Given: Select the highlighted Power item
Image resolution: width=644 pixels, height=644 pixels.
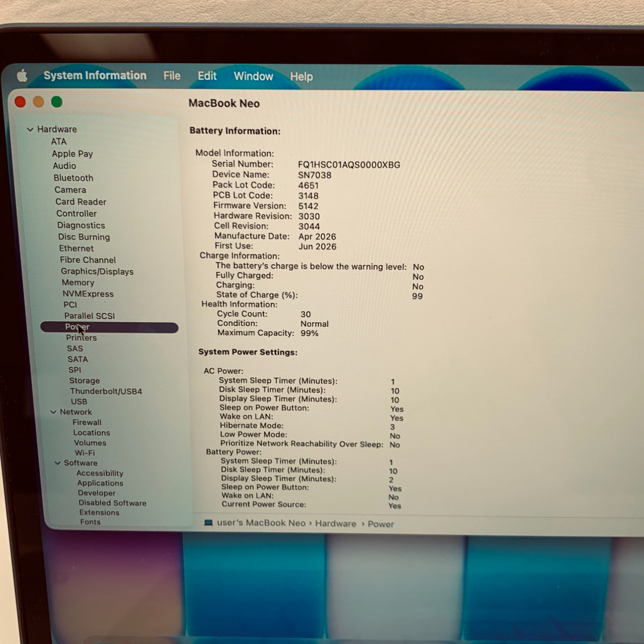Looking at the screenshot, I should pyautogui.click(x=109, y=327).
